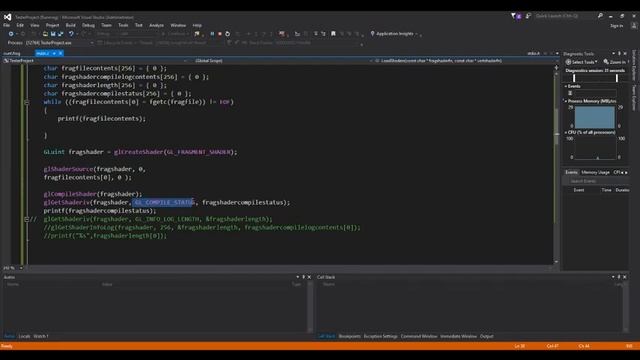Click the Visual Studio logo icon
The height and width of the screenshot is (360, 640).
pyautogui.click(x=7, y=17)
